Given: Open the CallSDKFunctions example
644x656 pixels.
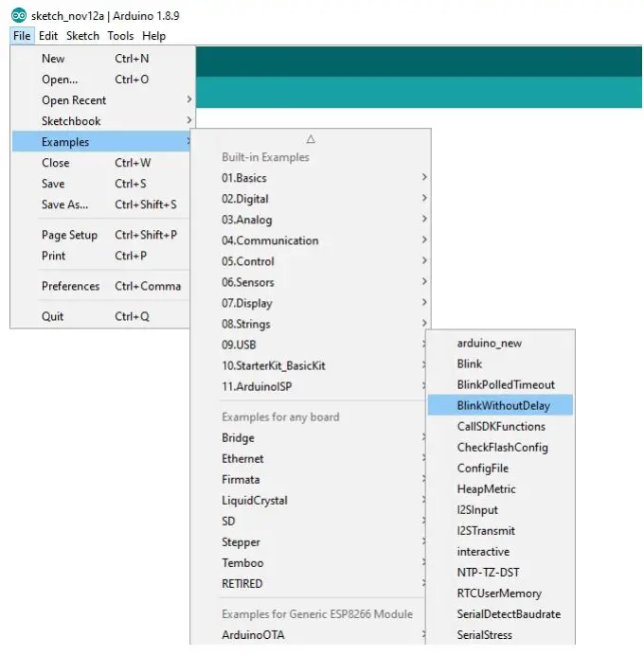Looking at the screenshot, I should 500,427.
